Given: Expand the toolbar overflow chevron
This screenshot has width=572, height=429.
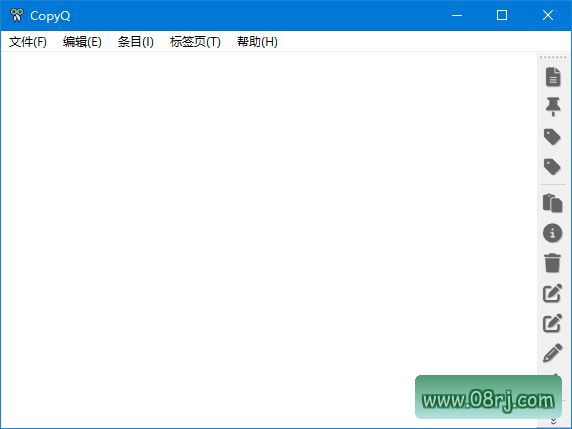Looking at the screenshot, I should pyautogui.click(x=553, y=421).
